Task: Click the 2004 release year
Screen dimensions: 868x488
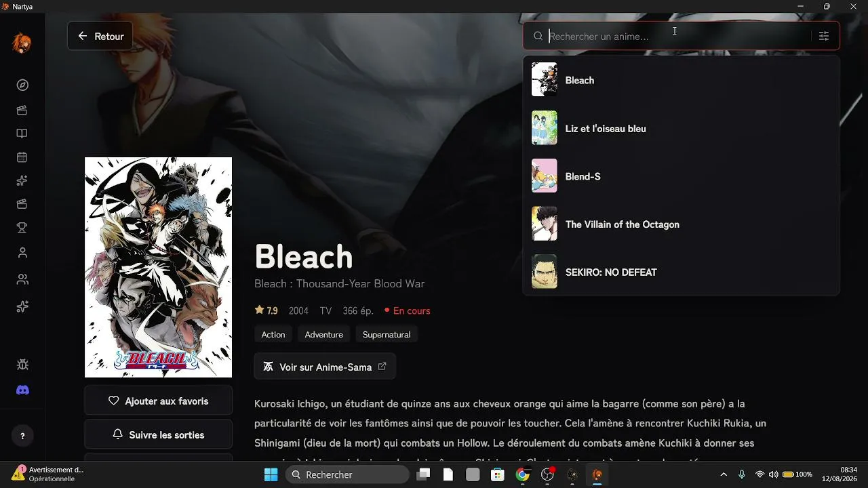Action: pyautogui.click(x=298, y=310)
